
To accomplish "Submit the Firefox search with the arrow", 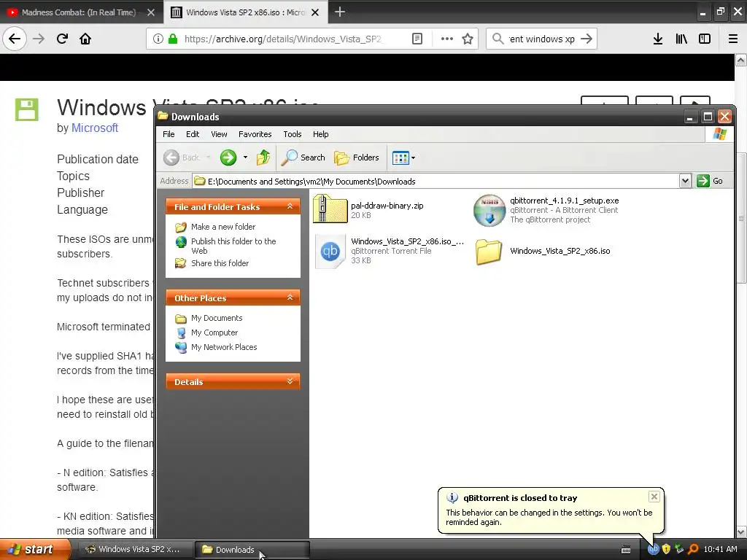I will (587, 39).
